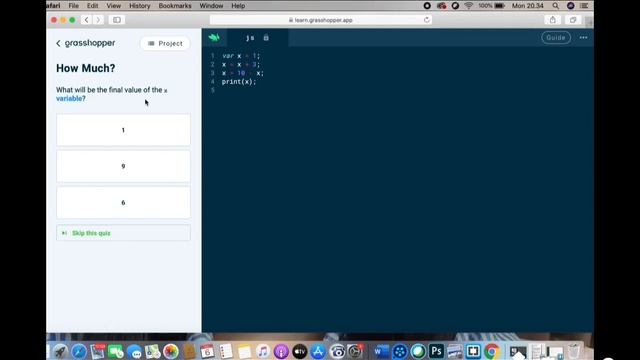Open Music from the Dock

(x=263, y=351)
